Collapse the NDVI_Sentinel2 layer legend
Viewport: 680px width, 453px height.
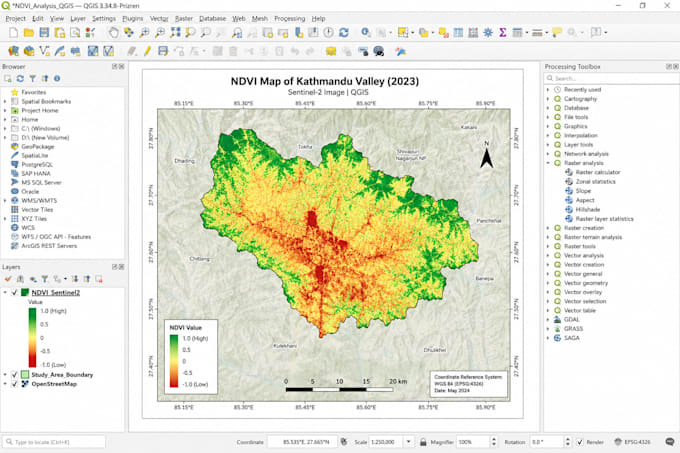click(x=5, y=293)
